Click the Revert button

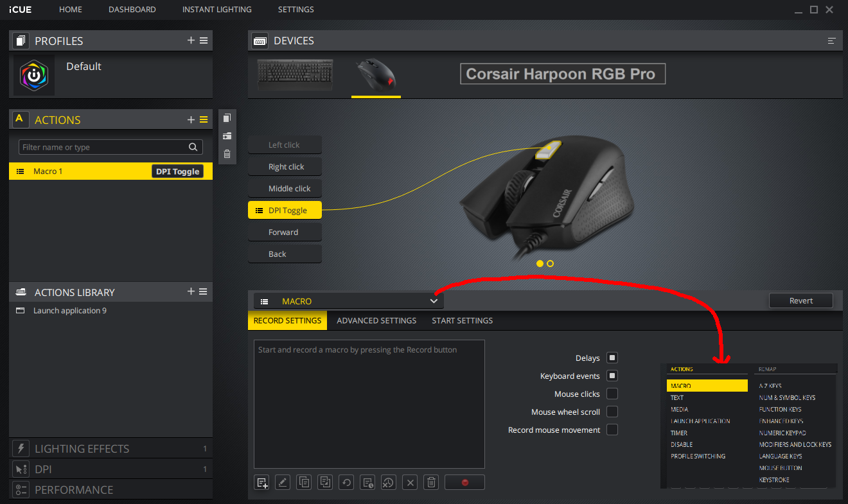(801, 300)
